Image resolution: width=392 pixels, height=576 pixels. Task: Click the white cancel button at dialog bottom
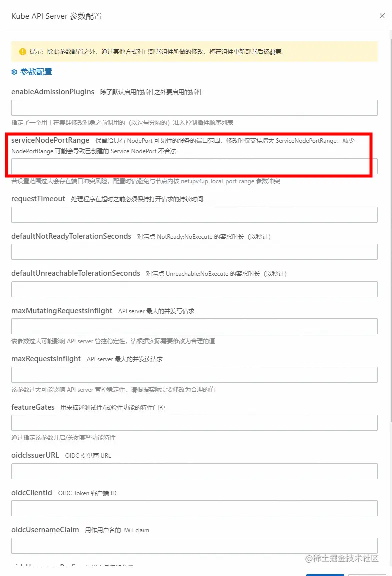tap(367, 574)
